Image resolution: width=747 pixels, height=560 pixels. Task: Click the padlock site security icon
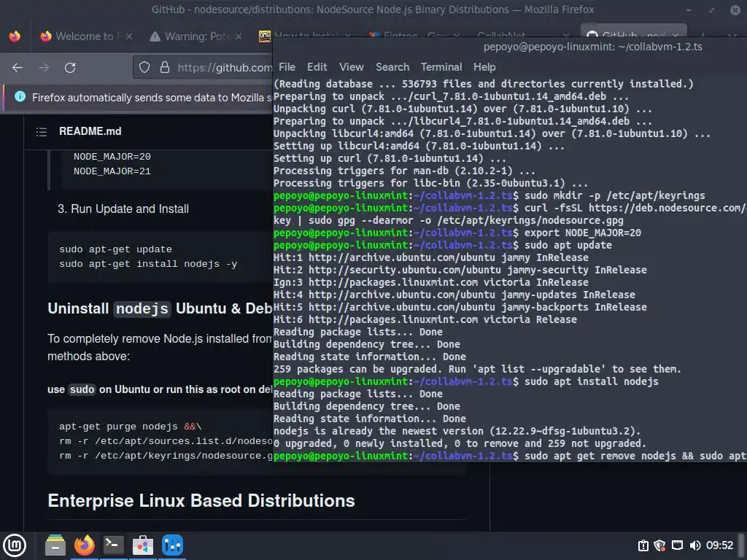165,68
